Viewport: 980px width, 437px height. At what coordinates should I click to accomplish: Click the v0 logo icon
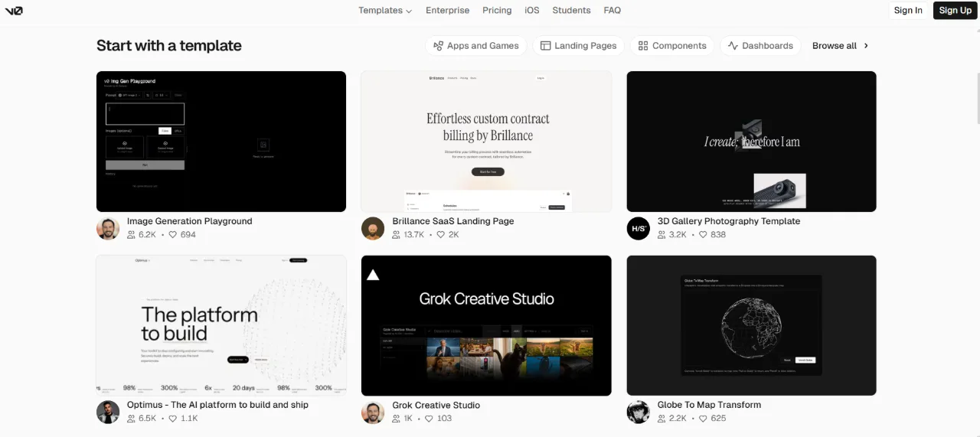click(13, 10)
